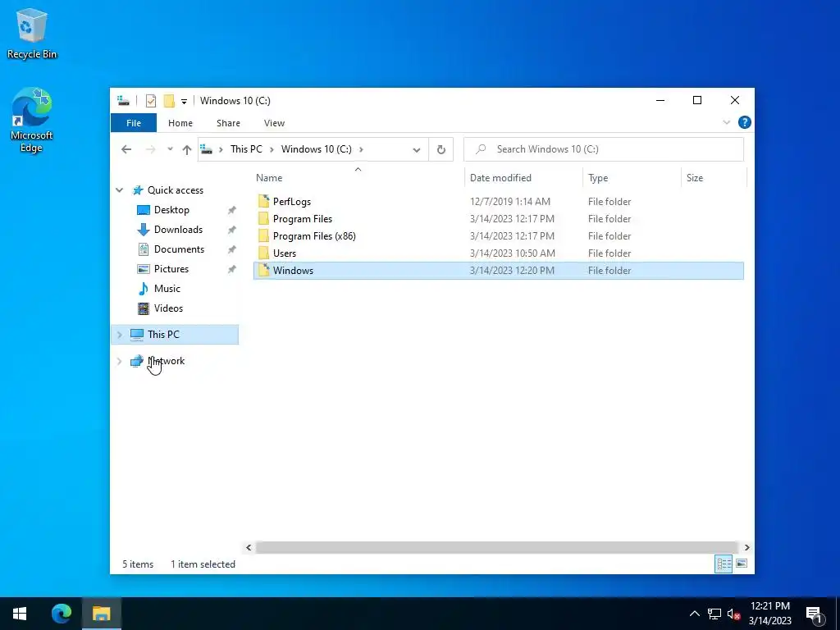Screen dimensions: 840x630
Task: Click the network status tray icon
Action: [714, 614]
